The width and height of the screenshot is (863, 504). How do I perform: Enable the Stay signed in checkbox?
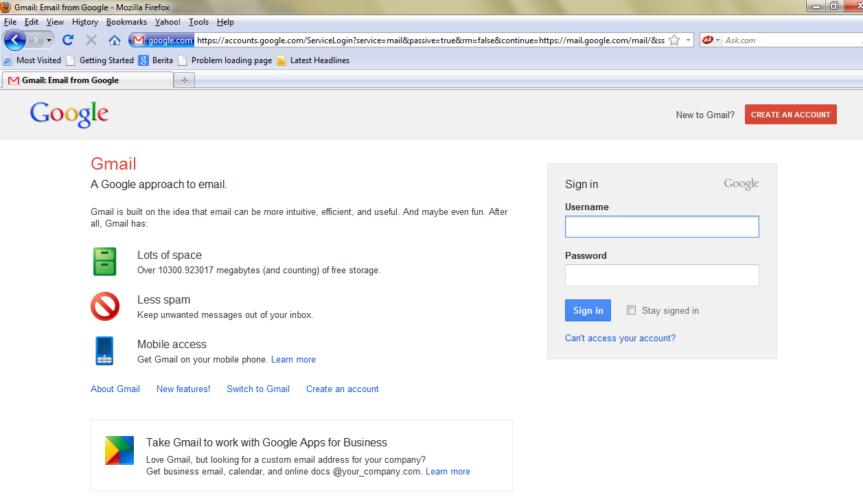coord(632,310)
